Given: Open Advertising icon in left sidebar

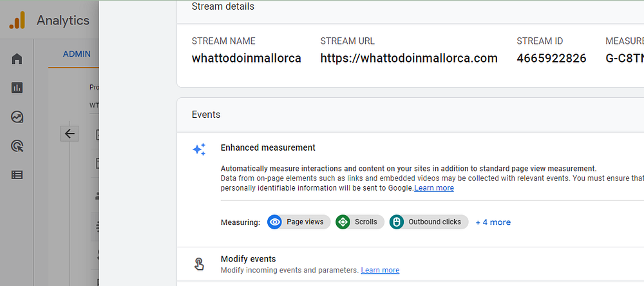Looking at the screenshot, I should (17, 146).
